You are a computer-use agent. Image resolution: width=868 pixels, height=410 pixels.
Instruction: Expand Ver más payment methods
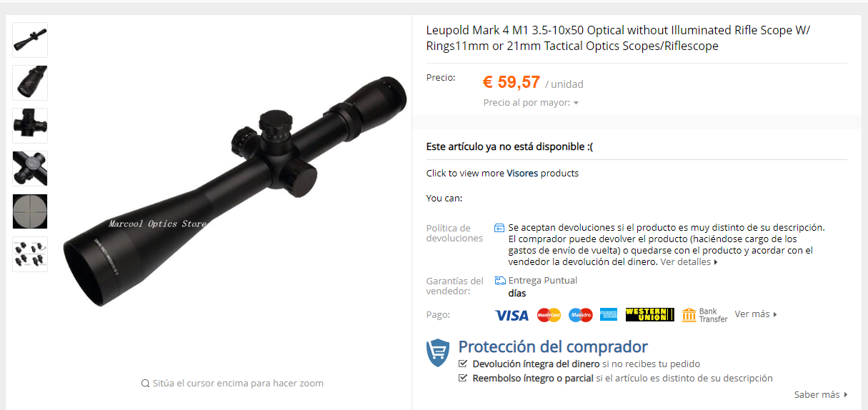coord(756,314)
